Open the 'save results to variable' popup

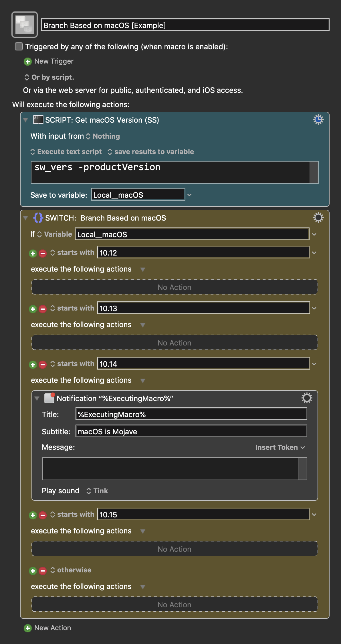[x=151, y=152]
